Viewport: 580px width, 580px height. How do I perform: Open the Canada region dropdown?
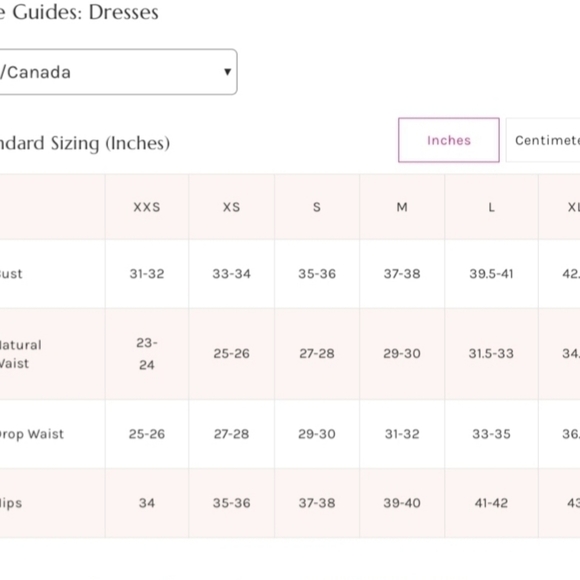[x=118, y=72]
